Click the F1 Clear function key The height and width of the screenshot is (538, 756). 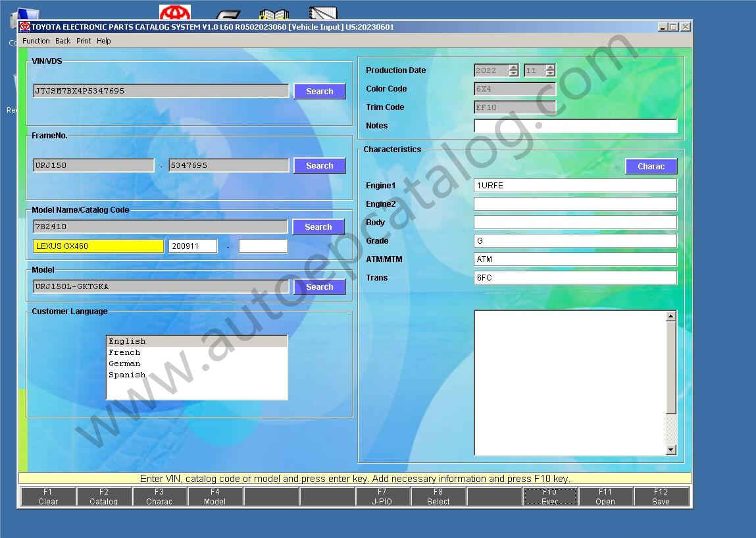(48, 497)
